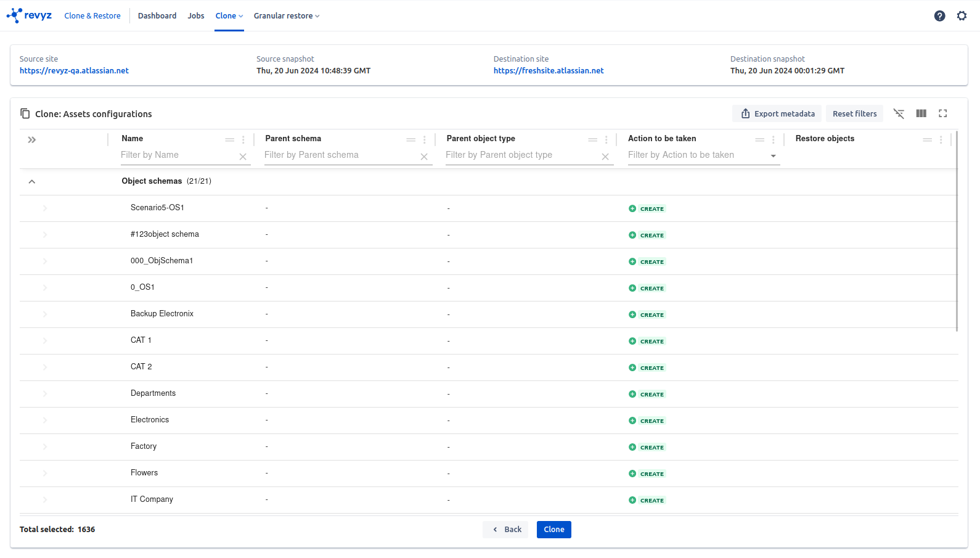Expand all rows with double chevron icon
Image resolution: width=980 pixels, height=558 pixels.
(x=32, y=140)
